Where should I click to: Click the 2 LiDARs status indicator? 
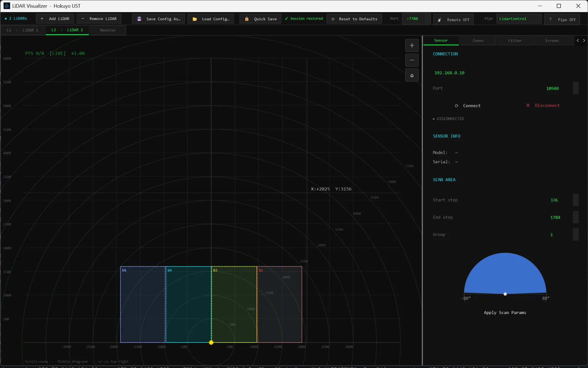coord(16,19)
